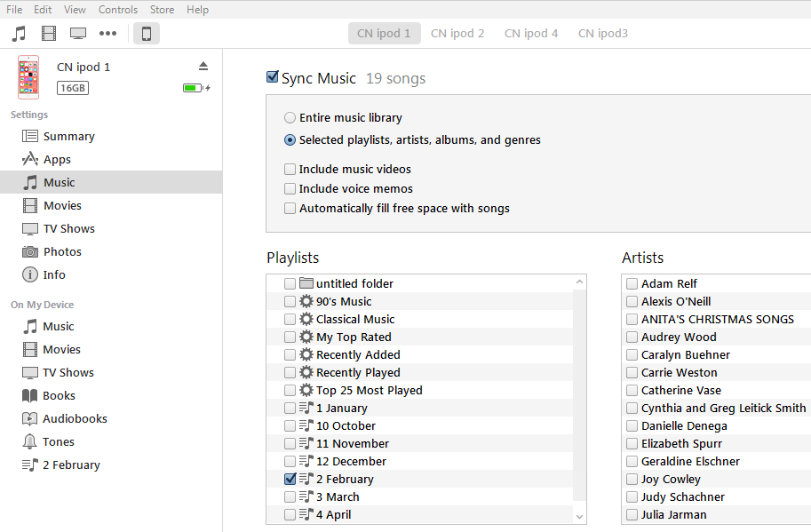Open the Edit menu
This screenshot has height=532, width=811.
[x=43, y=9]
